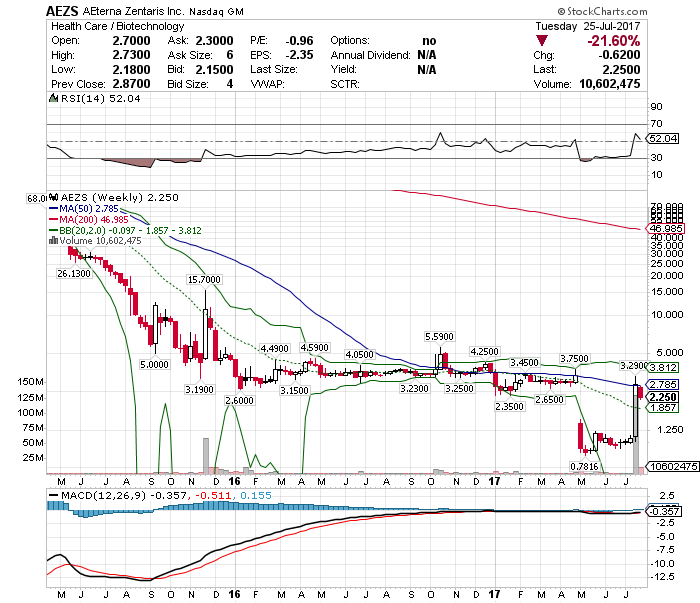700x603 pixels.
Task: Click the Last value 2.2500
Action: click(x=621, y=70)
